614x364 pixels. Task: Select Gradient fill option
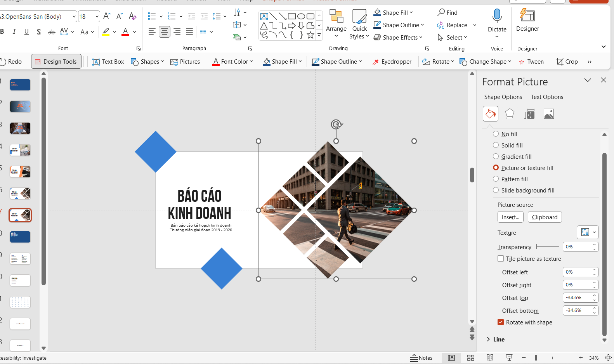512,156
